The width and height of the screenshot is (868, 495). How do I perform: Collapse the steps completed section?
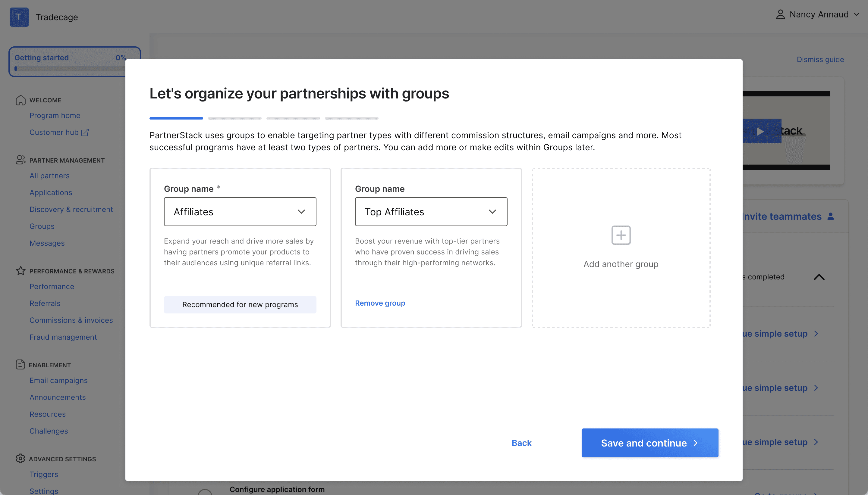coord(819,277)
